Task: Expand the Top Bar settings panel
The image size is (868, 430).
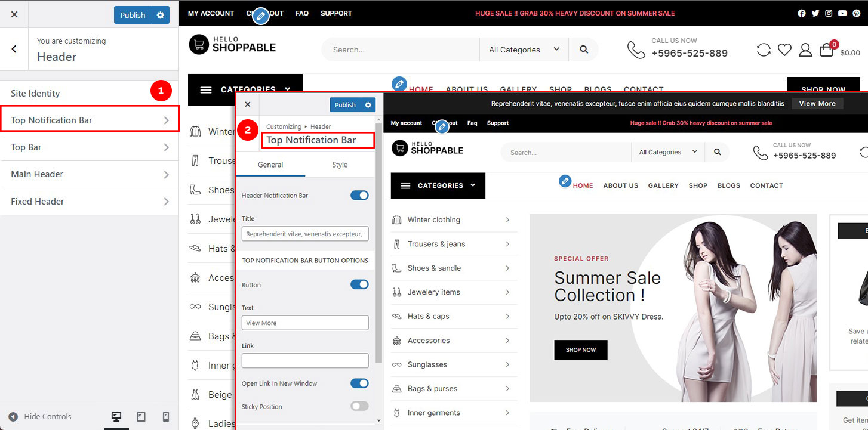Action: (90, 147)
